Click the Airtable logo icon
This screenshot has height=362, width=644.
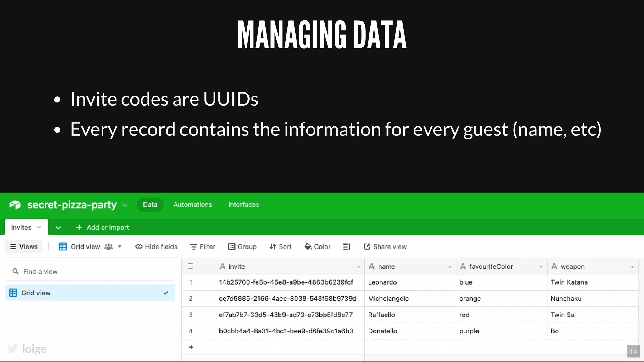tap(15, 205)
